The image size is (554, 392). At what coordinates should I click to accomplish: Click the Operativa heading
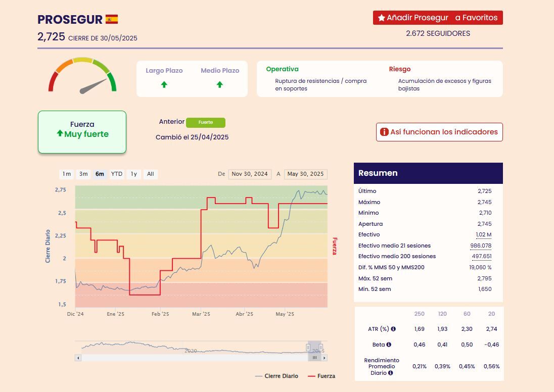282,69
